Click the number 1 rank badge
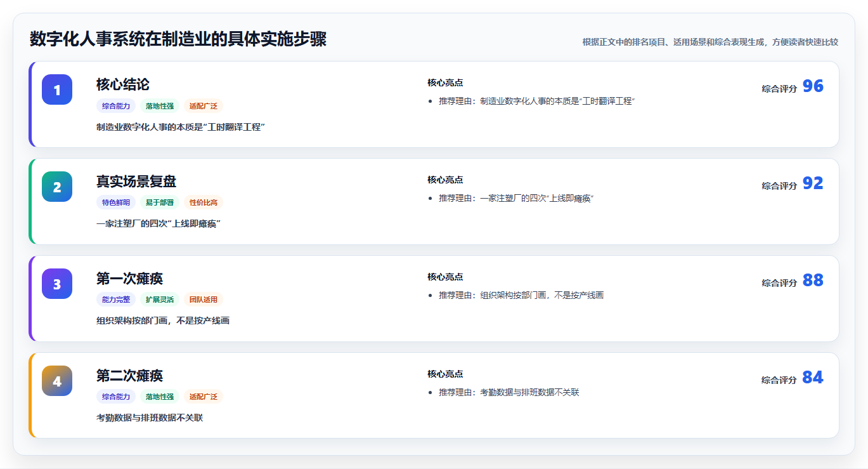 point(57,89)
